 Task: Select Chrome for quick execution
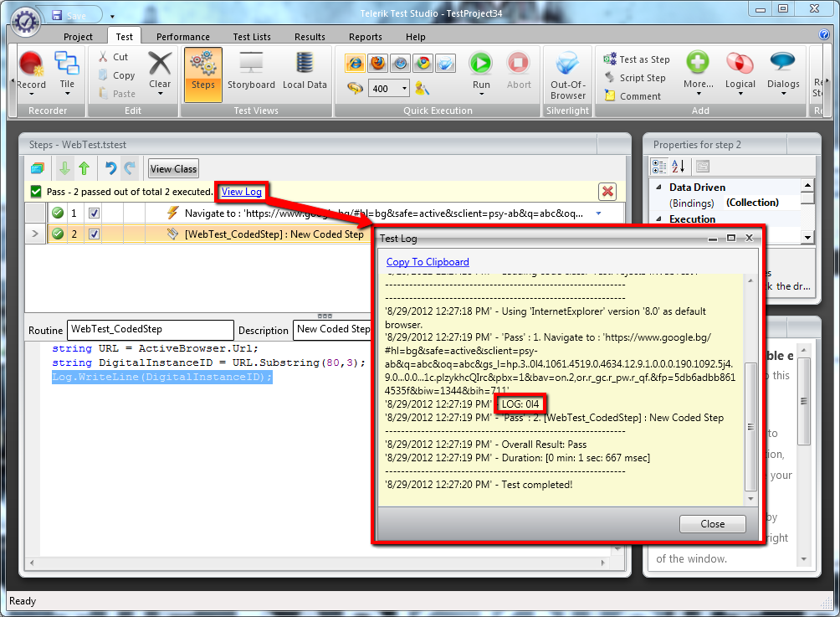tap(423, 64)
